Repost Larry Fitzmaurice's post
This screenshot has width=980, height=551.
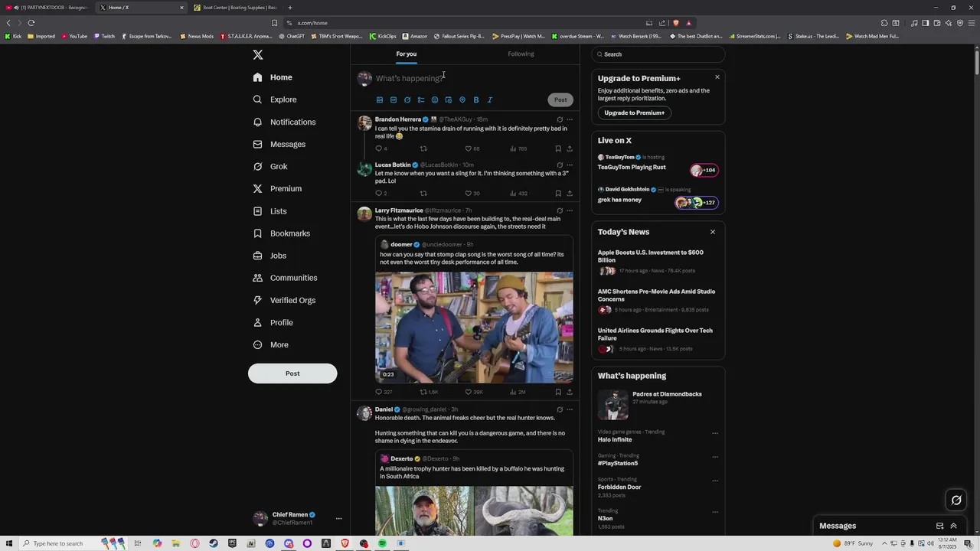[423, 392]
